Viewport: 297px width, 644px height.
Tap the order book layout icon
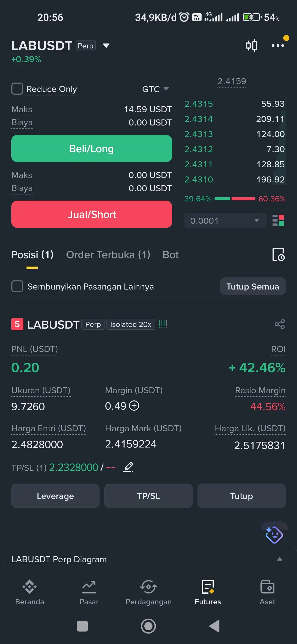(x=278, y=220)
